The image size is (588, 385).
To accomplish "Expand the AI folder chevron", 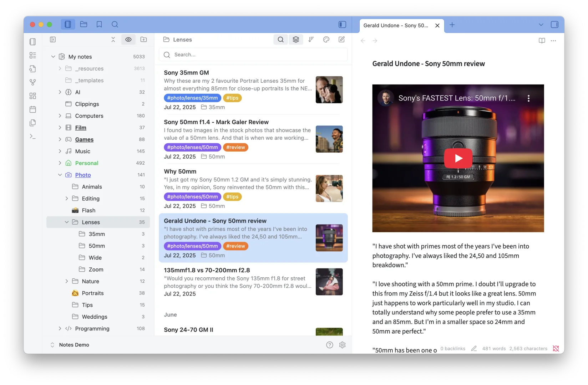I will point(60,92).
